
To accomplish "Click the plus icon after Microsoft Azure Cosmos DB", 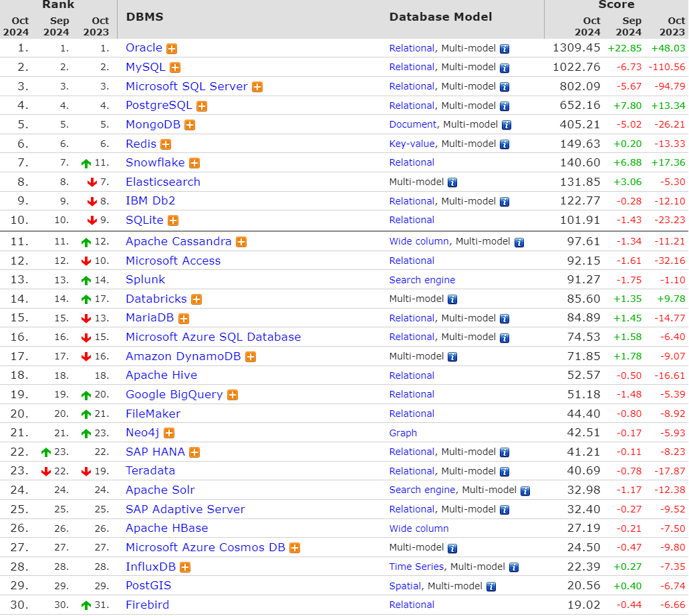I will (295, 549).
